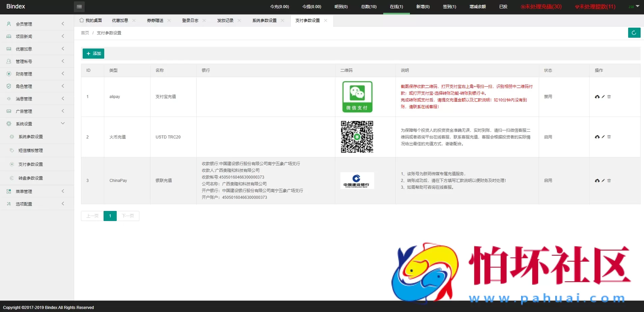
Task: Toggle ChinaPay enabled status
Action: coord(548,181)
